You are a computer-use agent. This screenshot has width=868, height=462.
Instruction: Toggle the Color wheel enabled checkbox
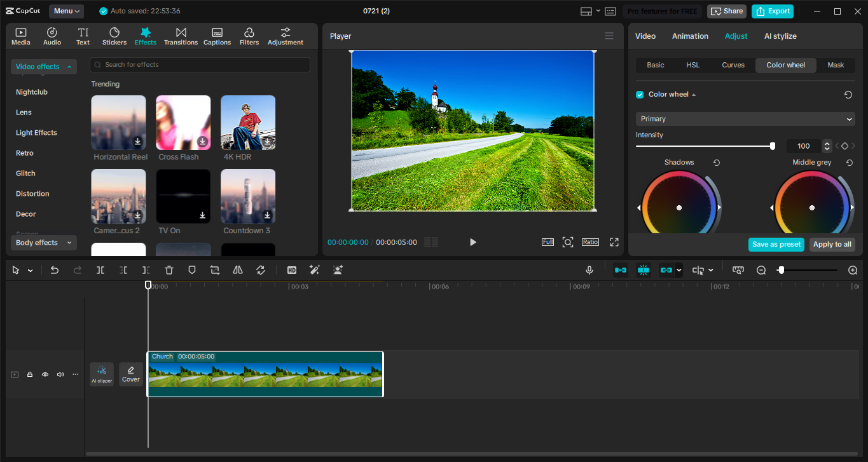coord(639,94)
